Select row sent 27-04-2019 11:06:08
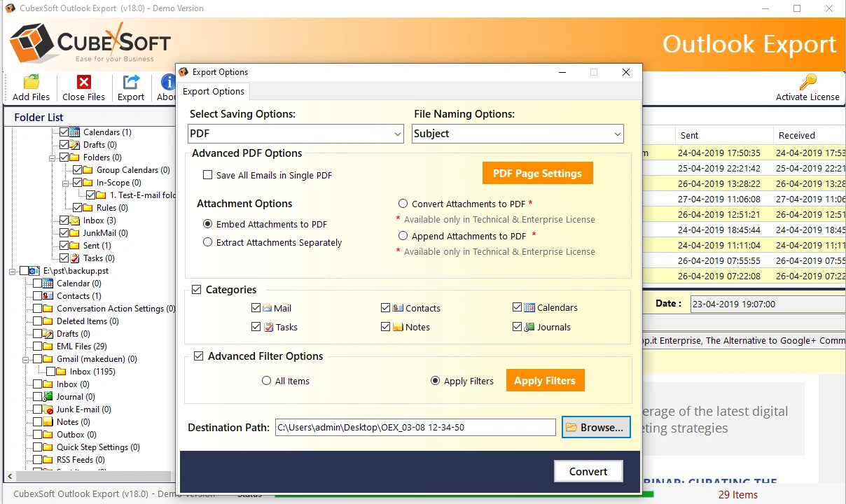 click(x=744, y=199)
